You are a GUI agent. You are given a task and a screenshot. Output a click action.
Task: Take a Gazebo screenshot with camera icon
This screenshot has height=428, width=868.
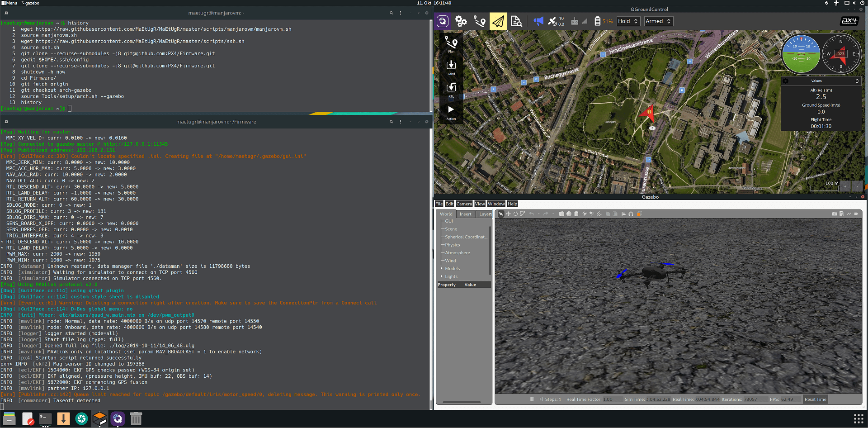834,214
